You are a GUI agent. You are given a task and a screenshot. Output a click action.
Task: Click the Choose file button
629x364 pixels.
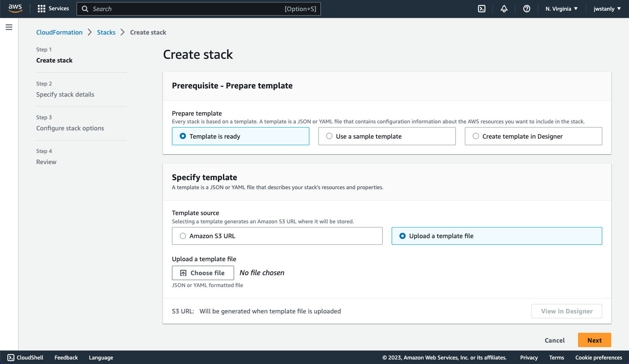[203, 273]
